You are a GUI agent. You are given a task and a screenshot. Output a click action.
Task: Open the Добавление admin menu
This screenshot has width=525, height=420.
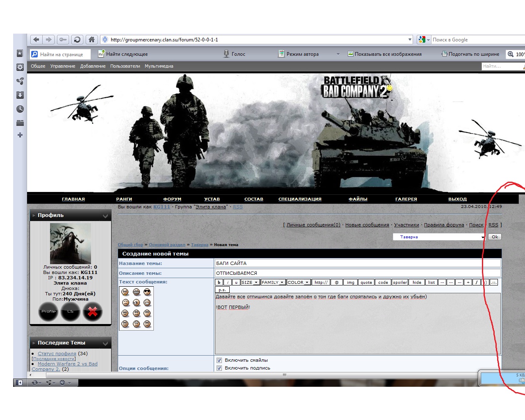(93, 66)
